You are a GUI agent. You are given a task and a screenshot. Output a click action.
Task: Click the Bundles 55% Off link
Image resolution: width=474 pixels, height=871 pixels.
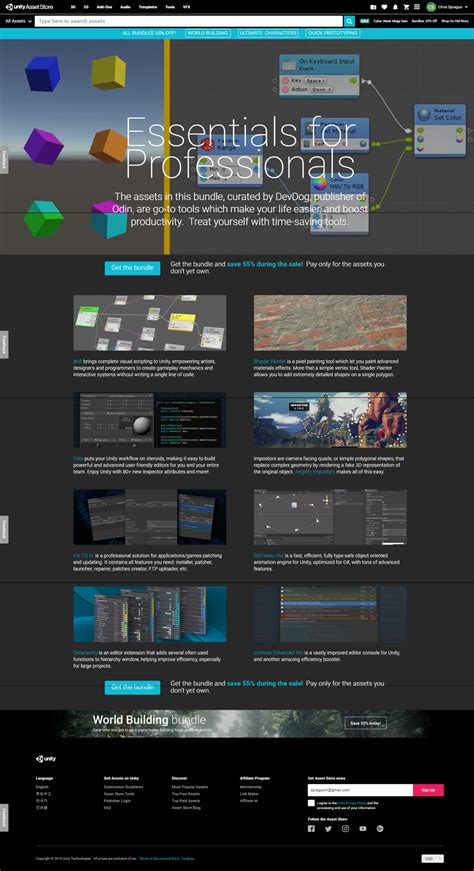point(425,21)
